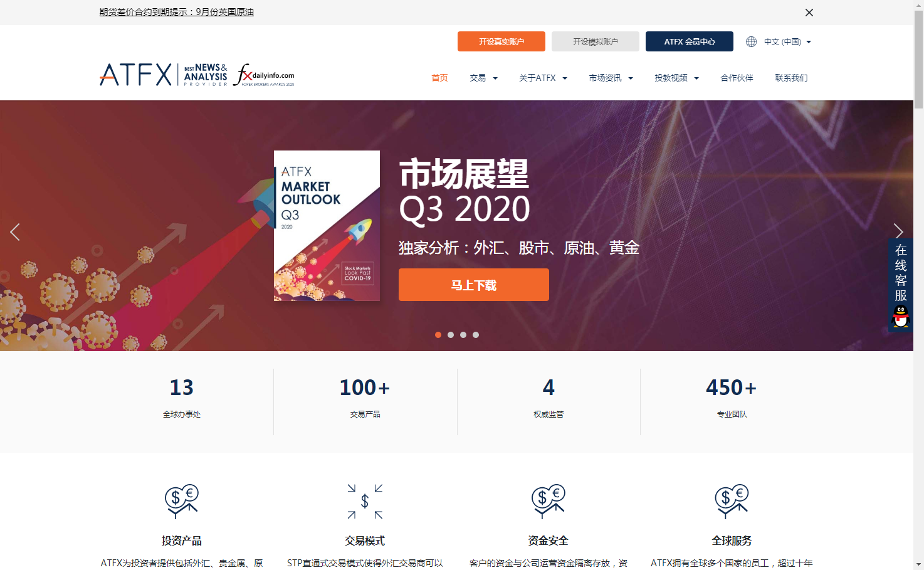The image size is (924, 570).
Task: Open the futures contract expiry notice link
Action: [177, 12]
